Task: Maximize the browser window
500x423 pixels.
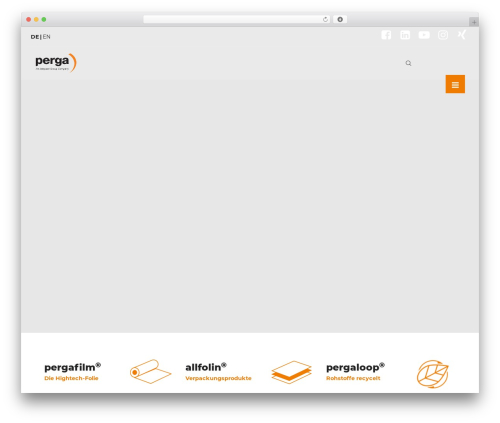Action: click(44, 19)
